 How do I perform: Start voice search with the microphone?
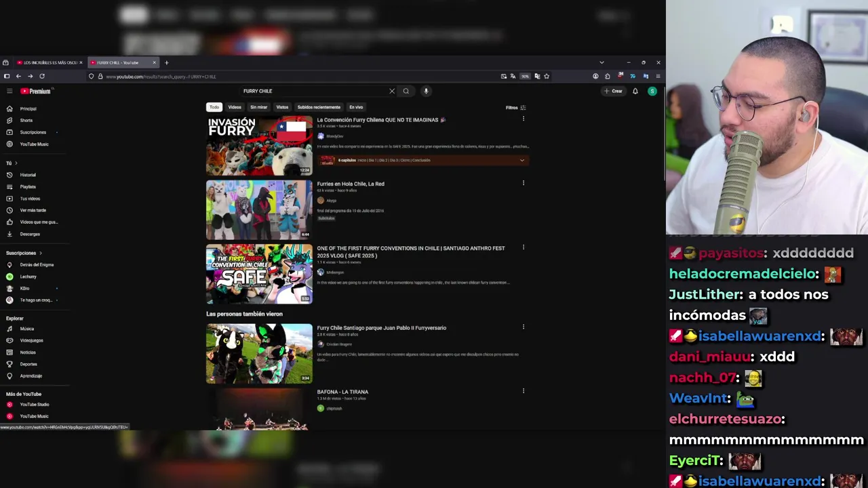pos(426,91)
